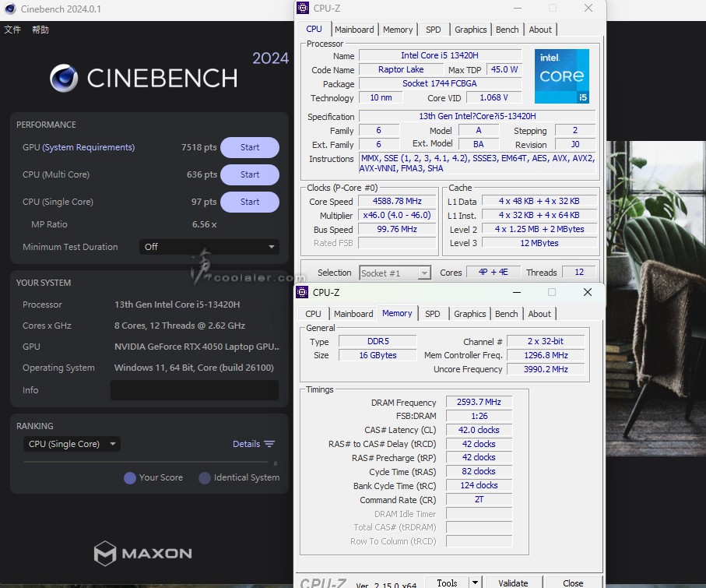The image size is (706, 588).
Task: Click the Validate button in CPU-Z
Action: point(513,583)
